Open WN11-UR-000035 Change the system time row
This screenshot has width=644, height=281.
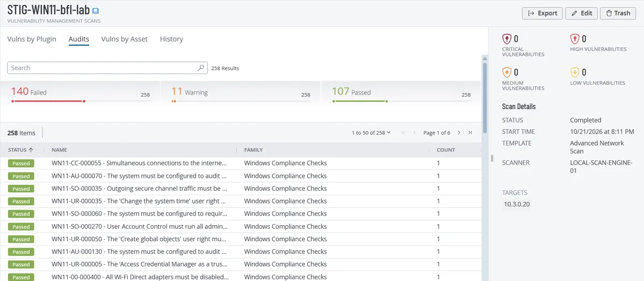[241, 201]
